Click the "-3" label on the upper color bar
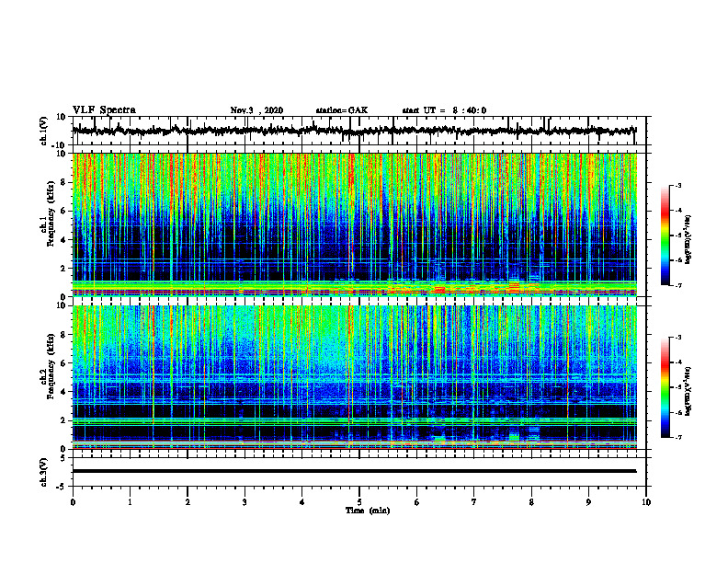This screenshot has height=563, width=728. pos(677,185)
